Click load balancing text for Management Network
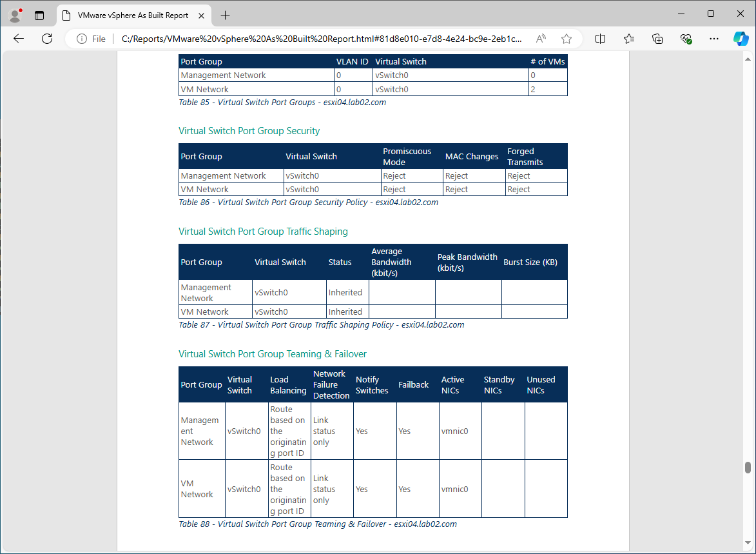The image size is (756, 554). coord(288,431)
